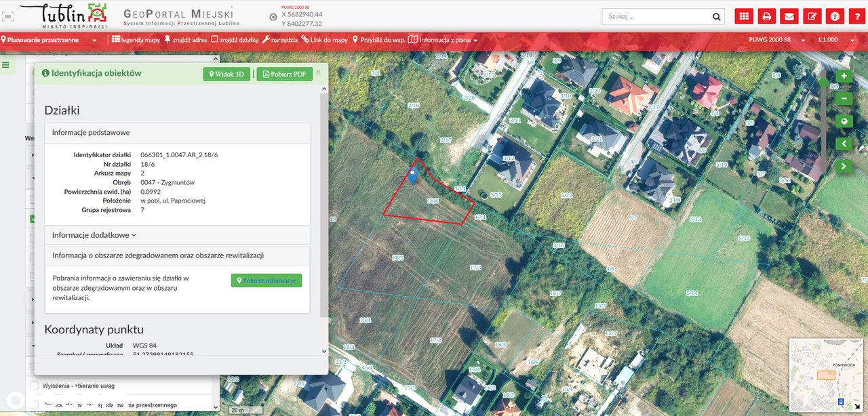Click the 'Szukaj ...' search field
The image size is (868, 416).
656,17
